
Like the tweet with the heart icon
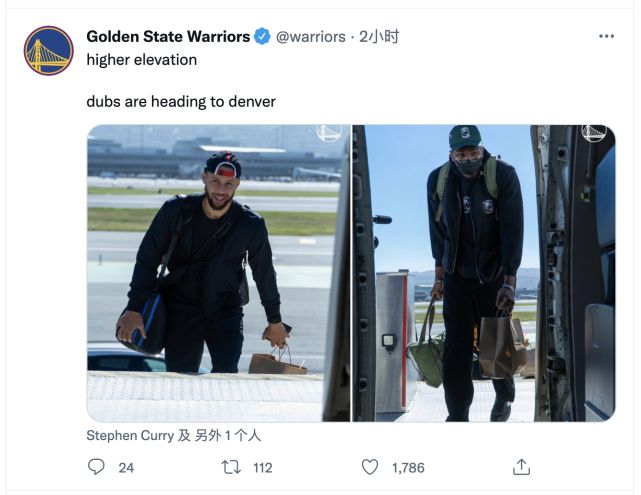coord(370,467)
